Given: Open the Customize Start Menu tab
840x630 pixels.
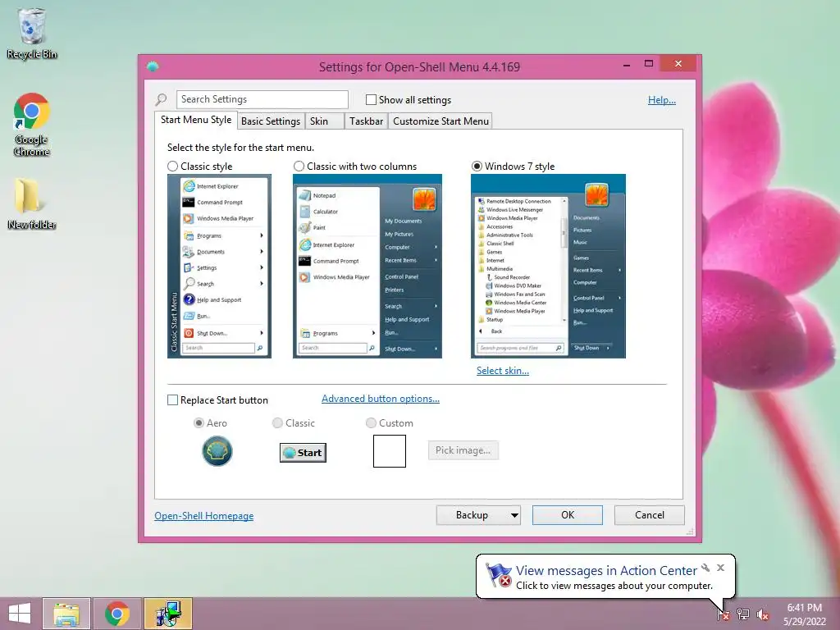Looking at the screenshot, I should [441, 121].
